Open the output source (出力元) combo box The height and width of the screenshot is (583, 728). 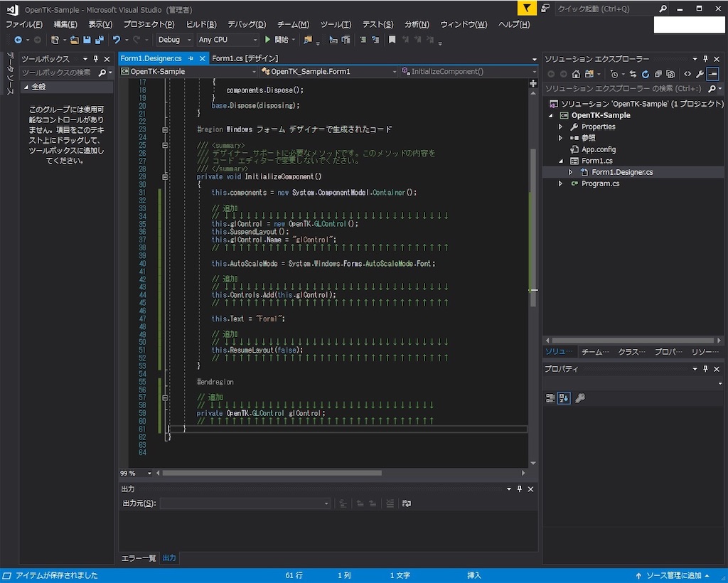(245, 503)
